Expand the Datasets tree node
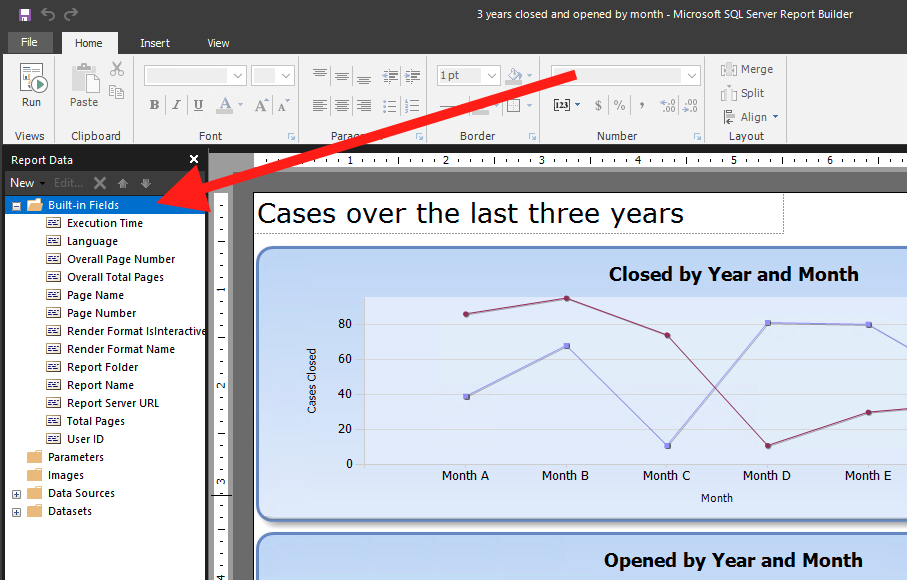The width and height of the screenshot is (907, 580). click(x=16, y=512)
